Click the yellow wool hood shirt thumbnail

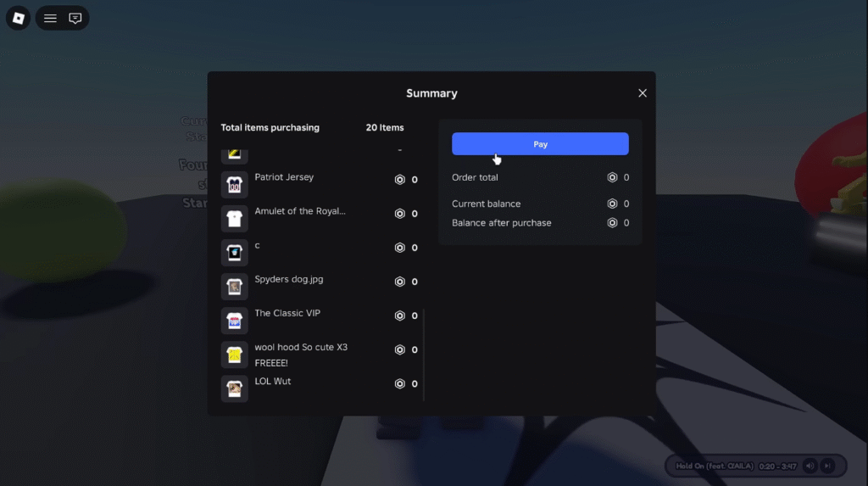click(235, 355)
